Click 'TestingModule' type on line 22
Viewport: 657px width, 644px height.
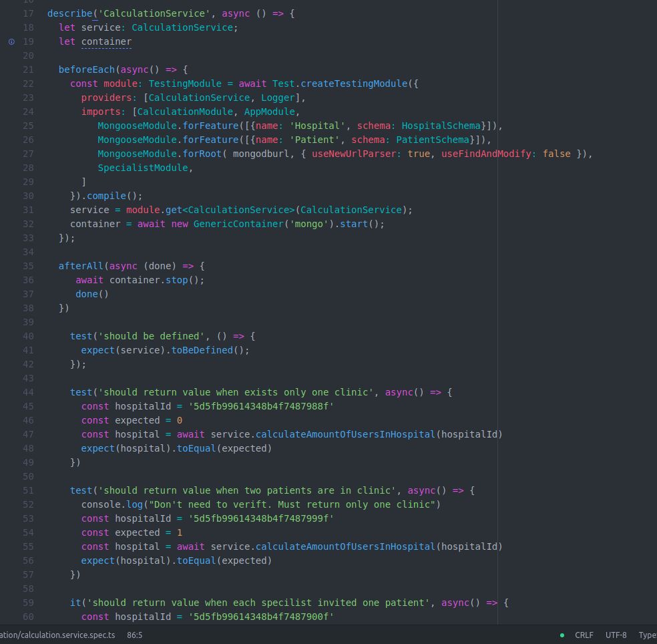click(185, 84)
